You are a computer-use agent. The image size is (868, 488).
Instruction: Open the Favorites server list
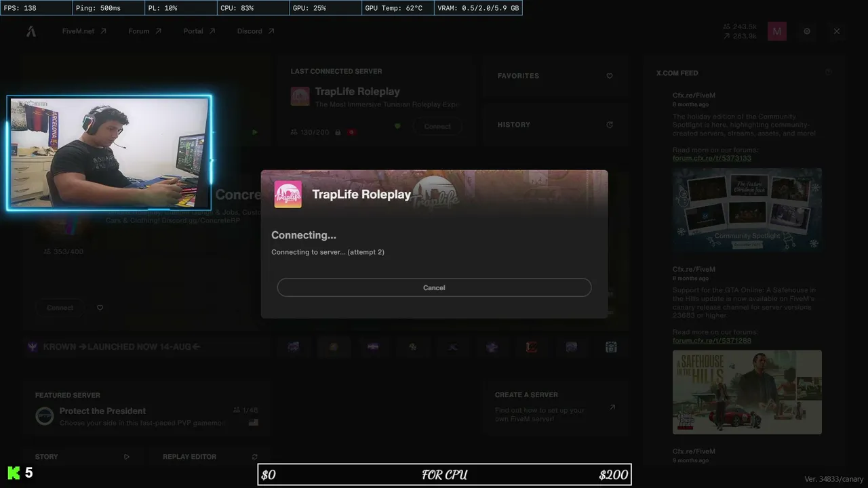point(555,76)
